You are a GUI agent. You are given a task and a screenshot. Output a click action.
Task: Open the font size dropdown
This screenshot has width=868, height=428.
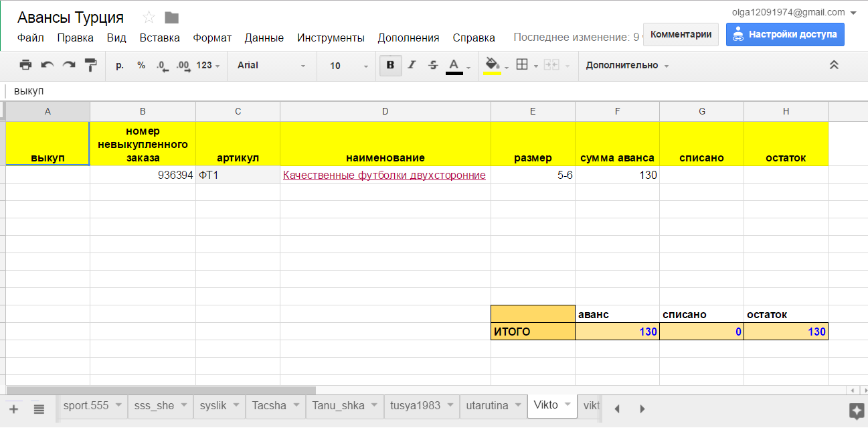349,66
